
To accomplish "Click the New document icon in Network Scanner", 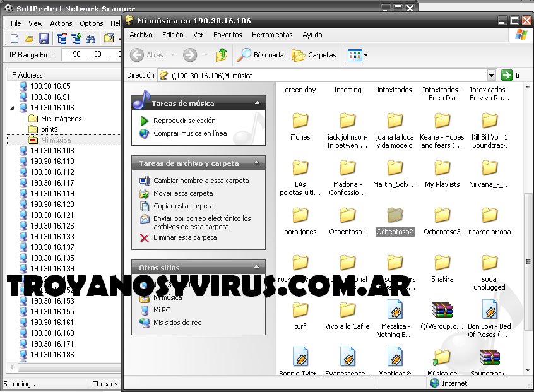I will click(x=14, y=39).
